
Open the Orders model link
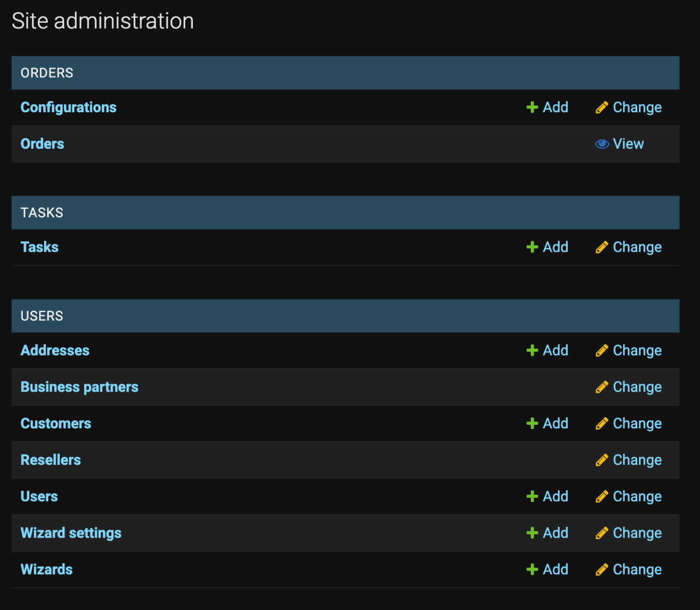tap(43, 144)
